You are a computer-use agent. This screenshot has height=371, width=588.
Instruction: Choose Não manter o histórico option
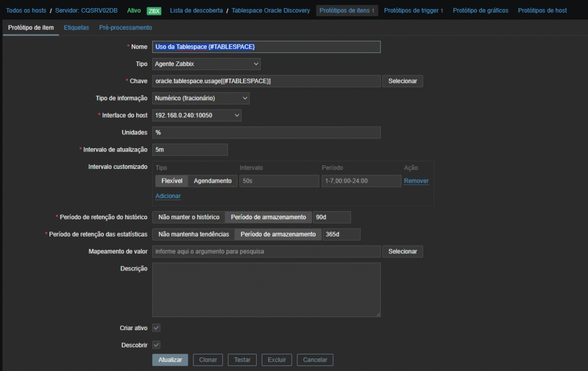(188, 217)
